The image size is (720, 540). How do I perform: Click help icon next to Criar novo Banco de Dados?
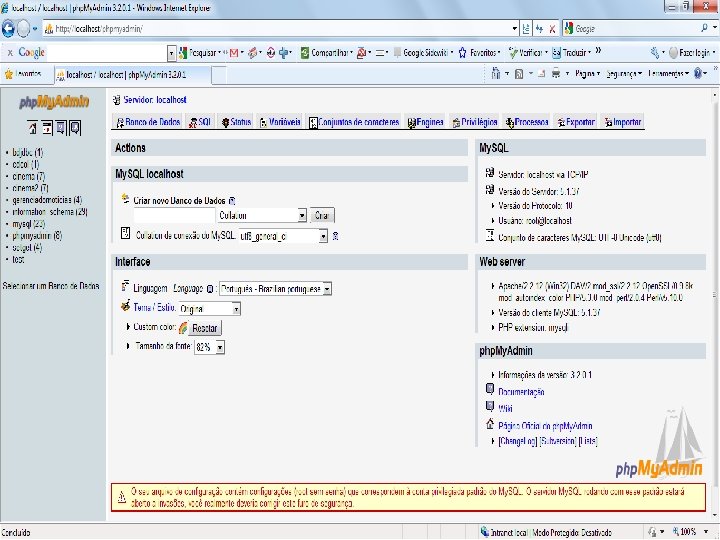(232, 201)
